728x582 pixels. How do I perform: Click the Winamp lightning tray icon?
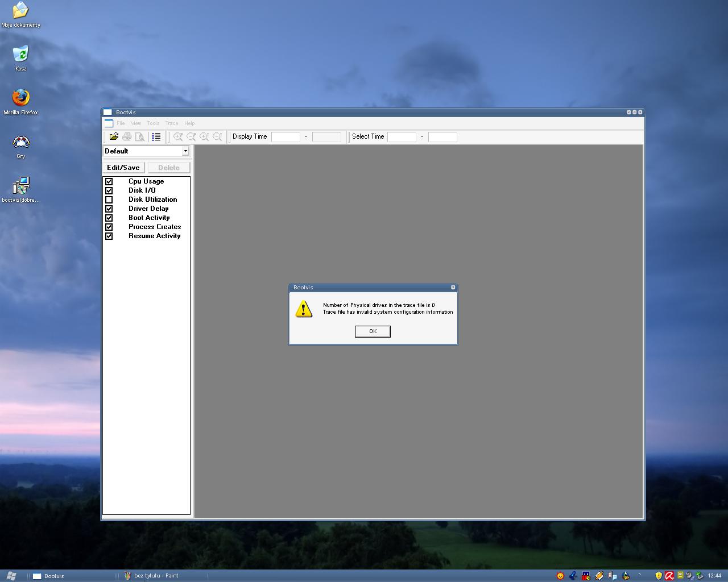tap(599, 576)
